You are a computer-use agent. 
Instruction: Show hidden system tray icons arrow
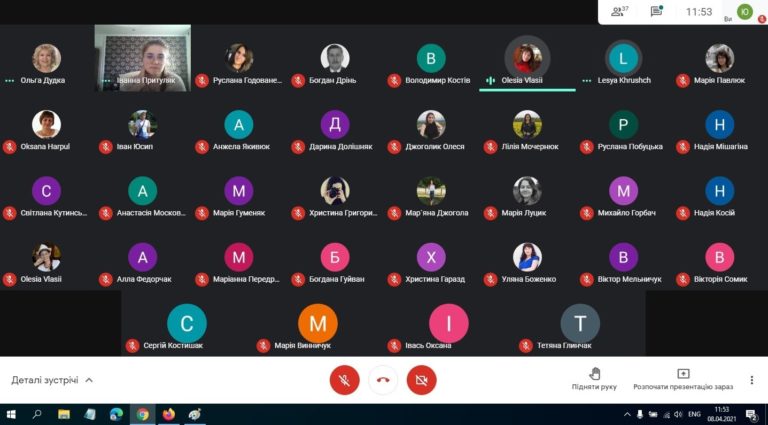[627, 415]
